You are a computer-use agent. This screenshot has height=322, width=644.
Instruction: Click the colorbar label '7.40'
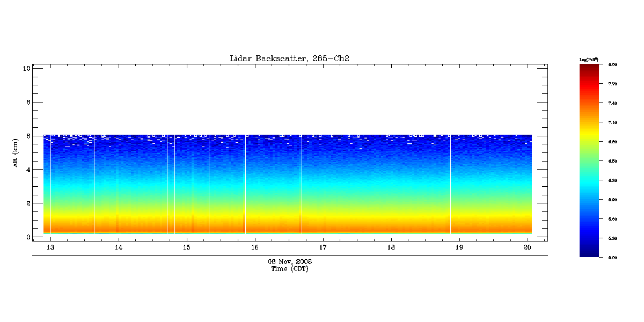point(613,103)
